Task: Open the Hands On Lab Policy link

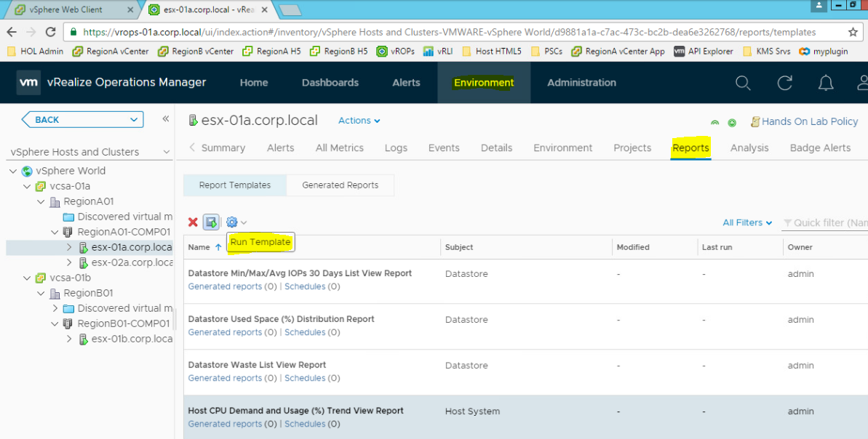Action: coord(809,121)
